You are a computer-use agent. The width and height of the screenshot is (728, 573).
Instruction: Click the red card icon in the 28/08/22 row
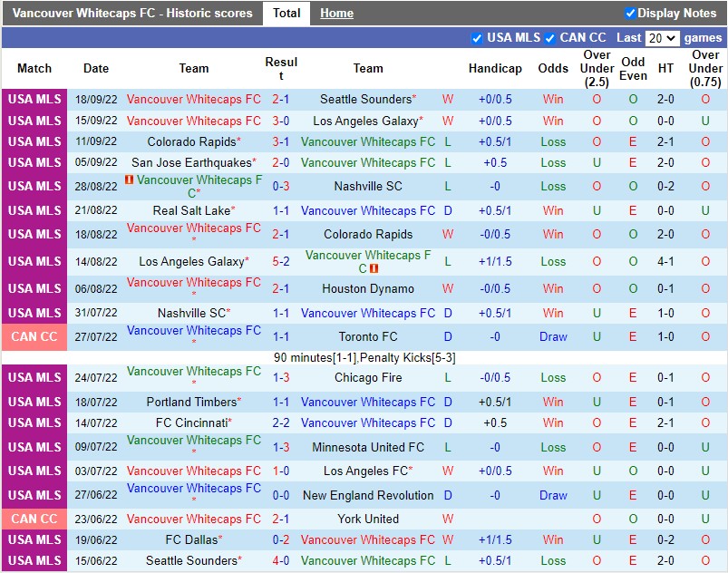coord(129,180)
